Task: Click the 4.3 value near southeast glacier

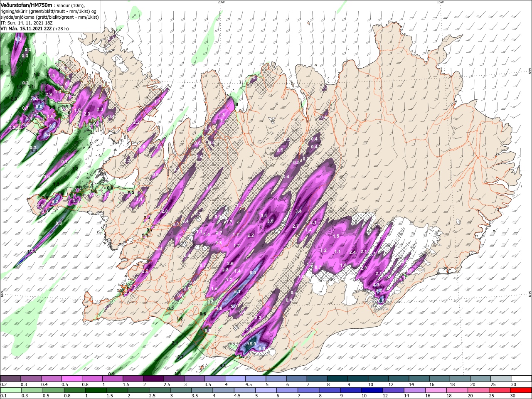Action: 377,285
